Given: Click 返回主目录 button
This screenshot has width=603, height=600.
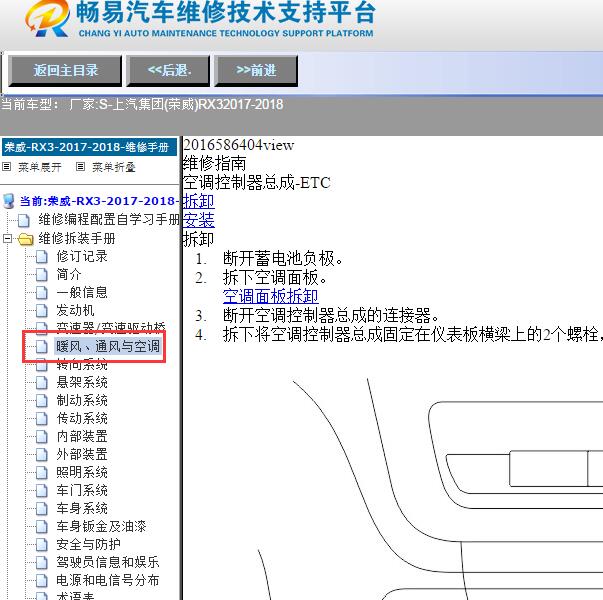Looking at the screenshot, I should 65,71.
